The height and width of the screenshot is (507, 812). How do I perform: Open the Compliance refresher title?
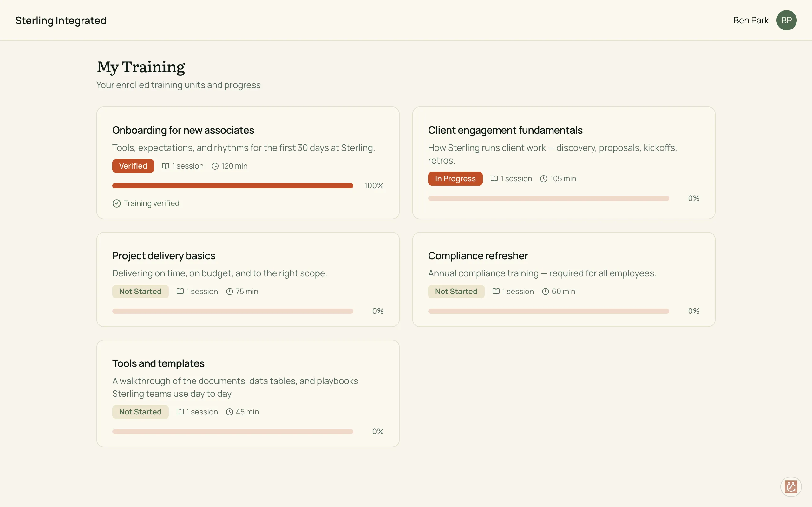click(x=478, y=255)
